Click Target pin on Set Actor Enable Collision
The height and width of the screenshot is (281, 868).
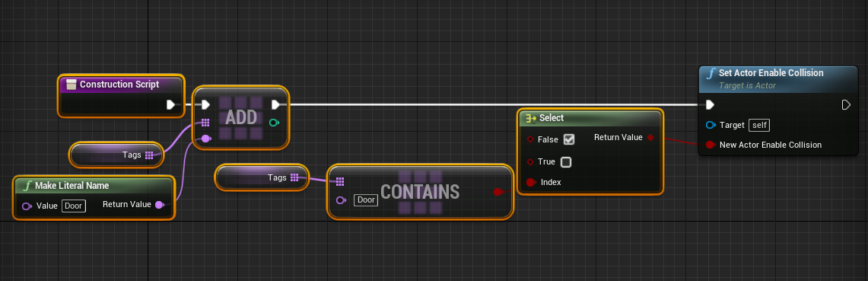(711, 125)
